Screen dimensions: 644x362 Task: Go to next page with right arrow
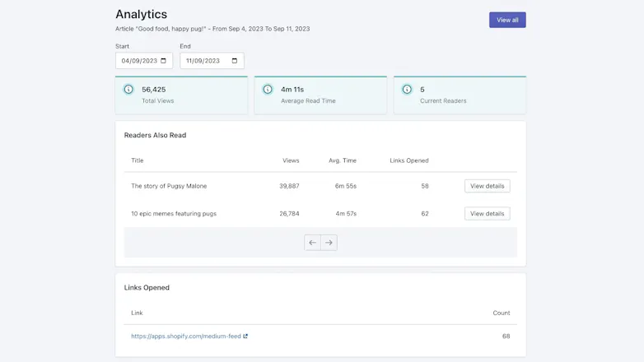329,243
